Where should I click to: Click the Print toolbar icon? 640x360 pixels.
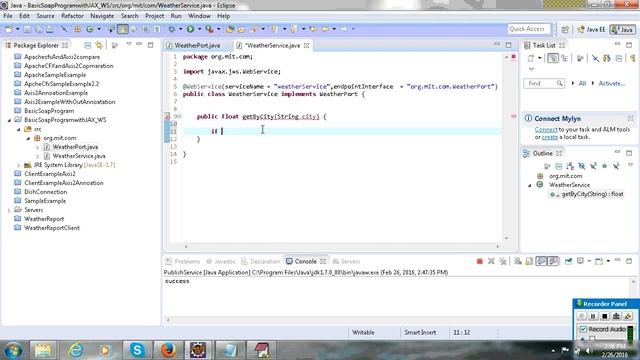pyautogui.click(x=50, y=29)
